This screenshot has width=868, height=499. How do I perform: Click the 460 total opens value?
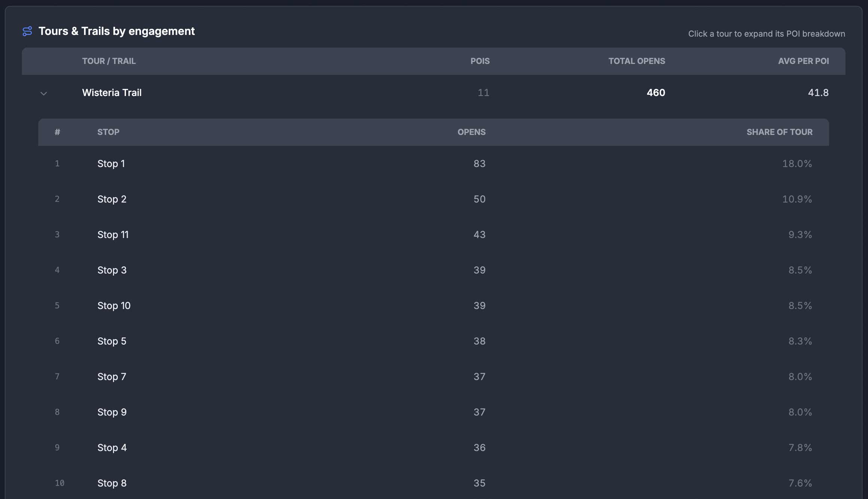tap(656, 92)
